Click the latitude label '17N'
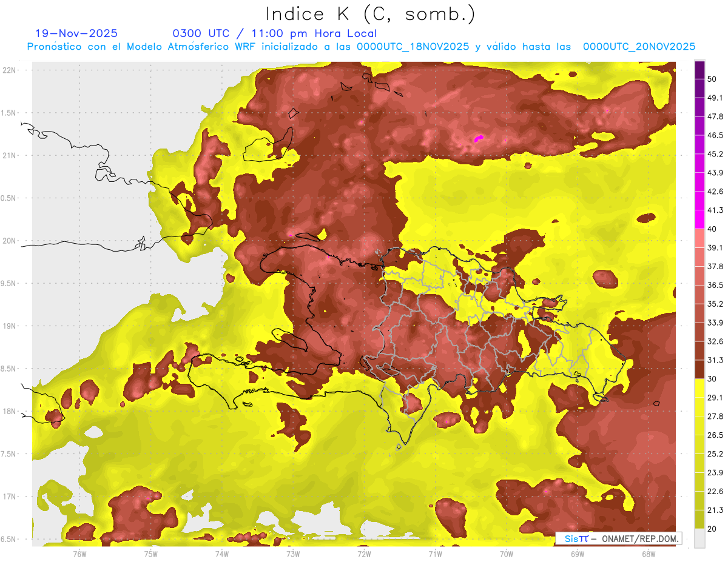Image resolution: width=728 pixels, height=562 pixels. pyautogui.click(x=9, y=497)
